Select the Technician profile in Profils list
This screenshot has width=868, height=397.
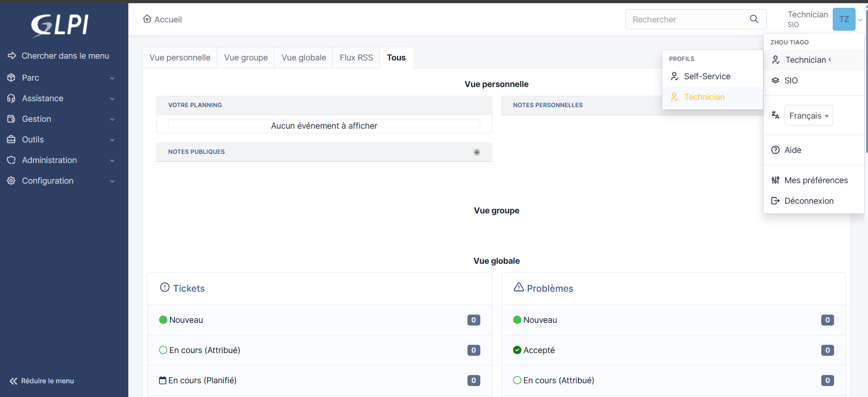click(713, 97)
